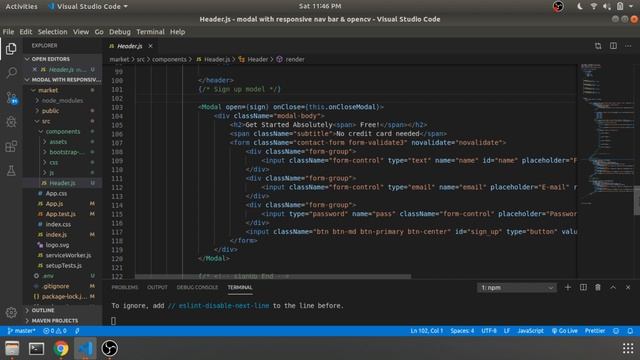Click the master branch indicator

coord(21,331)
